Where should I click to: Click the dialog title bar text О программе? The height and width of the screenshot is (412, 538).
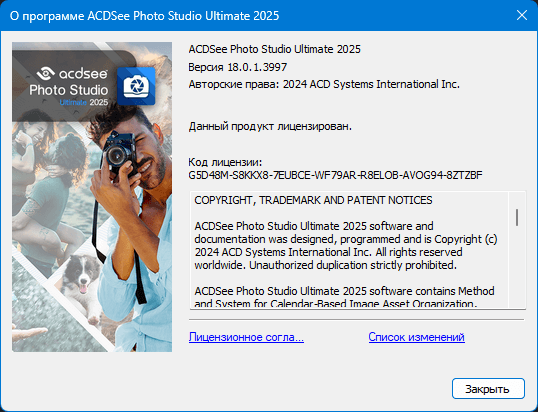click(x=144, y=16)
